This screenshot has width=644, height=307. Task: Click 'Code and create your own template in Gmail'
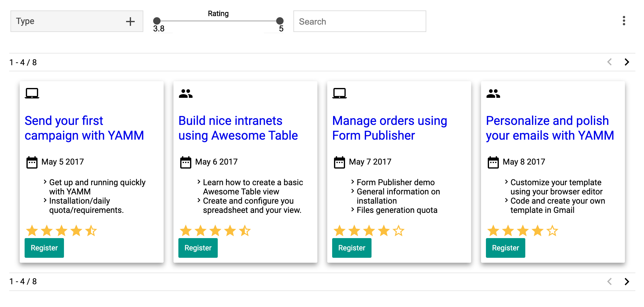pos(558,205)
